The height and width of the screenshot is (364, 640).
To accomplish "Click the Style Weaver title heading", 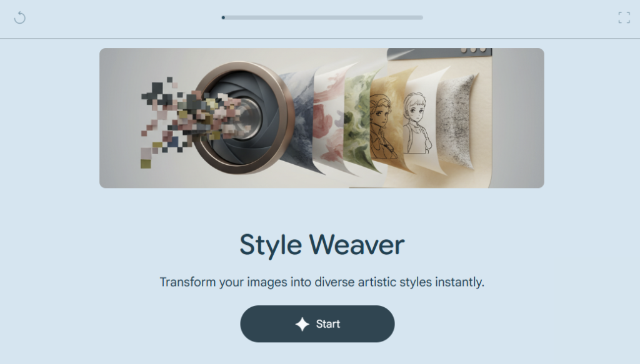I will tap(322, 245).
